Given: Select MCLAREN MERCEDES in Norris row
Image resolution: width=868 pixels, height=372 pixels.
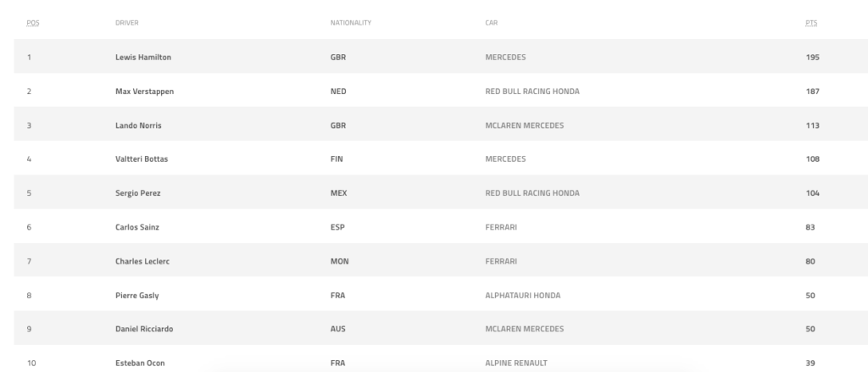Looking at the screenshot, I should [524, 125].
